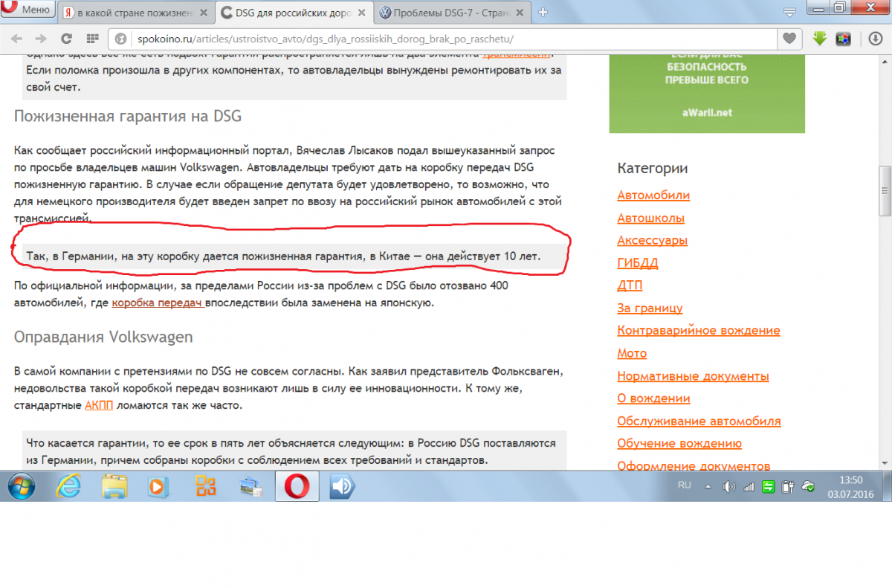
Task: Click the page vertical scrollbar thumb
Action: [x=885, y=190]
